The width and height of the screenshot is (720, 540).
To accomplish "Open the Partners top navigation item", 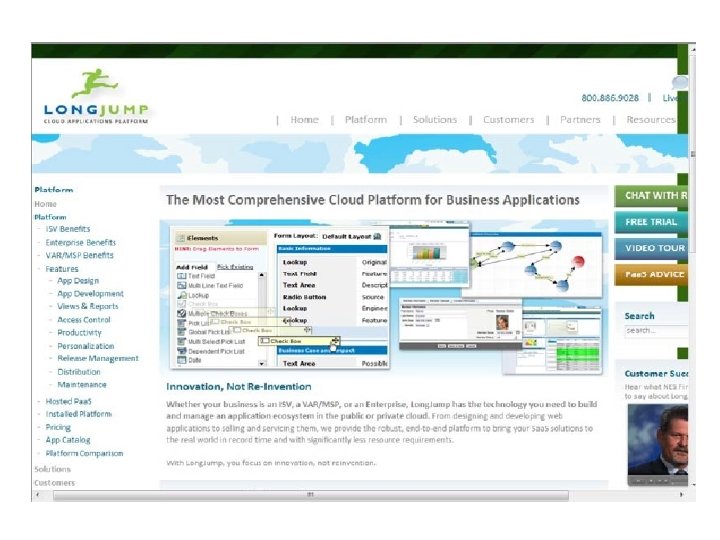I will coord(580,120).
